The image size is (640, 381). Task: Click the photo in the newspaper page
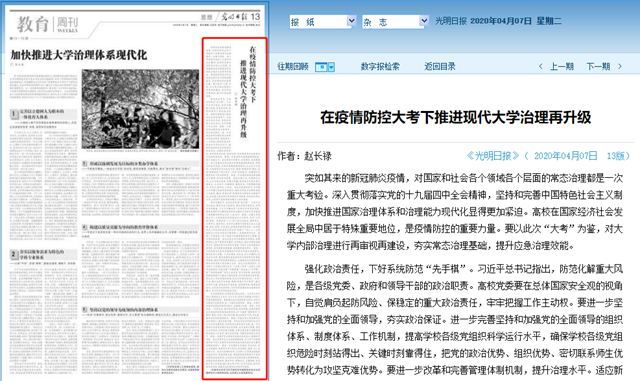(x=140, y=109)
